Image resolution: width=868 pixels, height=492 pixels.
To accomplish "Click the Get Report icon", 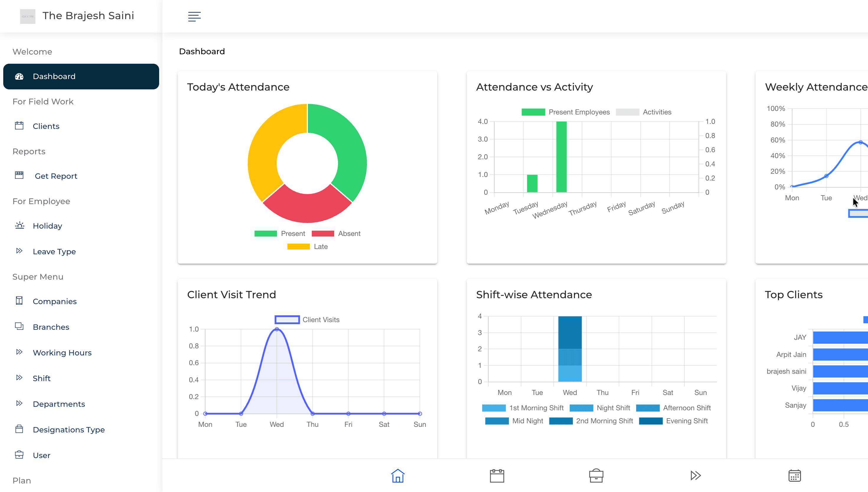I will [19, 176].
